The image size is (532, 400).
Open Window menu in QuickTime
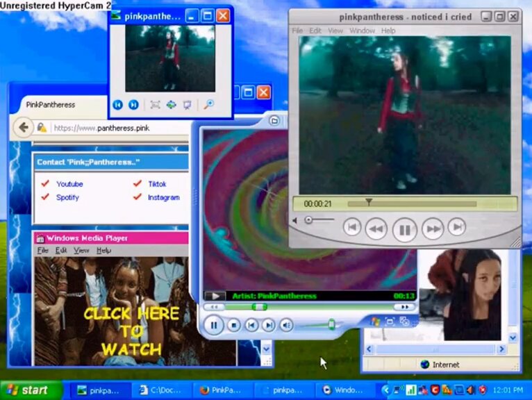362,31
